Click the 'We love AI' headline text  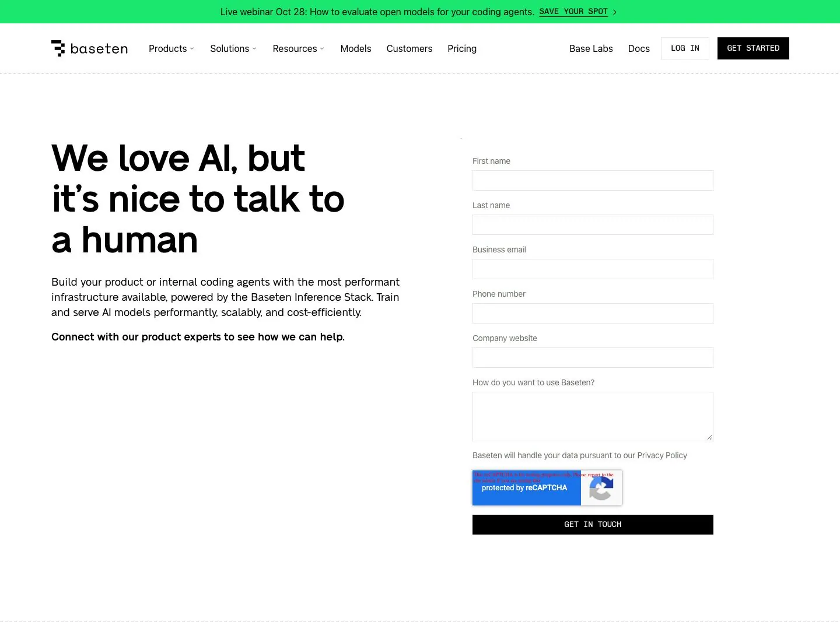[198, 199]
